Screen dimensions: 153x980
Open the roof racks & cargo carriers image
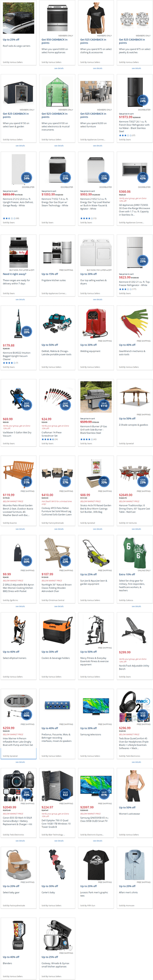tap(18, 18)
